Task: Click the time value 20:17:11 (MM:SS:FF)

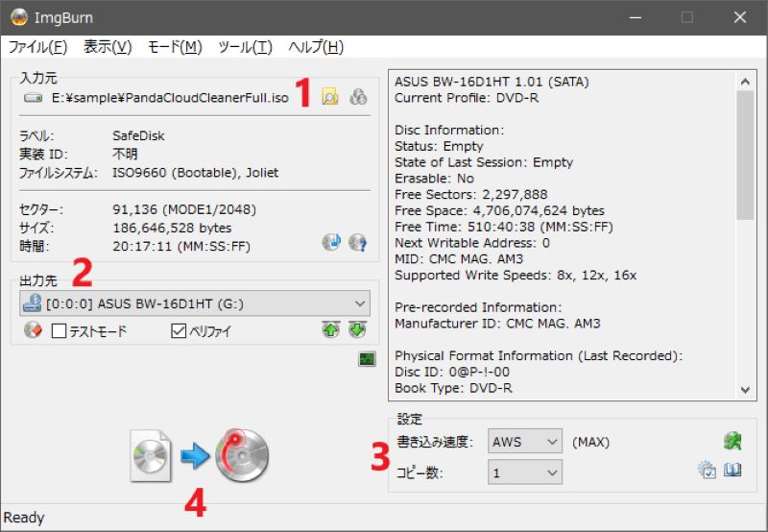Action: (181, 246)
